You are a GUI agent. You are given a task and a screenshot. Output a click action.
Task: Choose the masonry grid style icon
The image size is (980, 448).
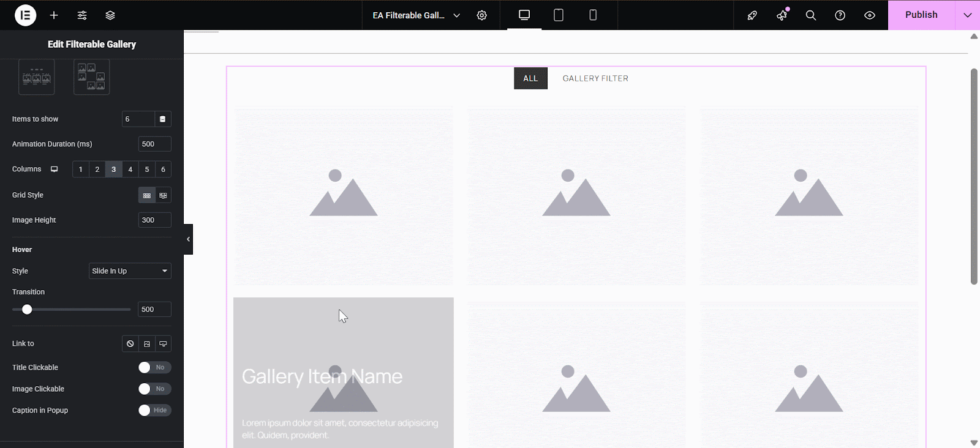pyautogui.click(x=163, y=195)
